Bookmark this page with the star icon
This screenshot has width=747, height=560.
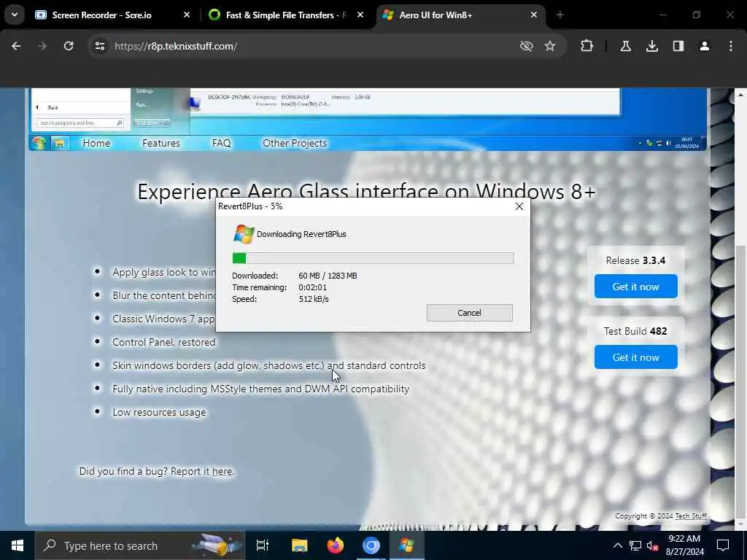550,46
